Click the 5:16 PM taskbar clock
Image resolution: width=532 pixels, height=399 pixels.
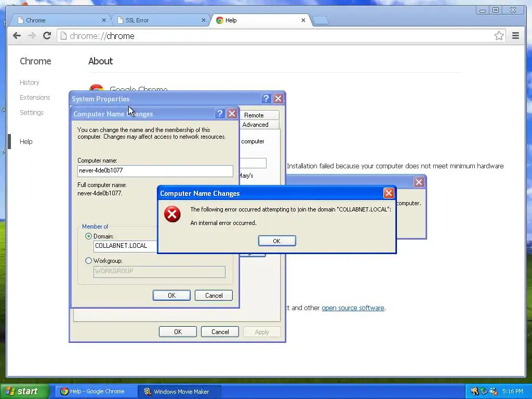coord(513,392)
